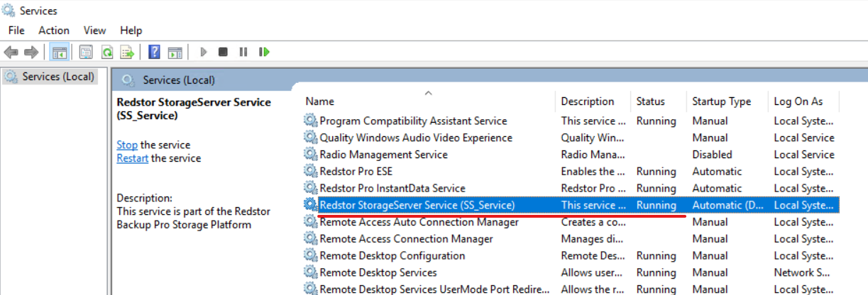868x295 pixels.
Task: Click Services gear icon in title bar
Action: (x=9, y=11)
